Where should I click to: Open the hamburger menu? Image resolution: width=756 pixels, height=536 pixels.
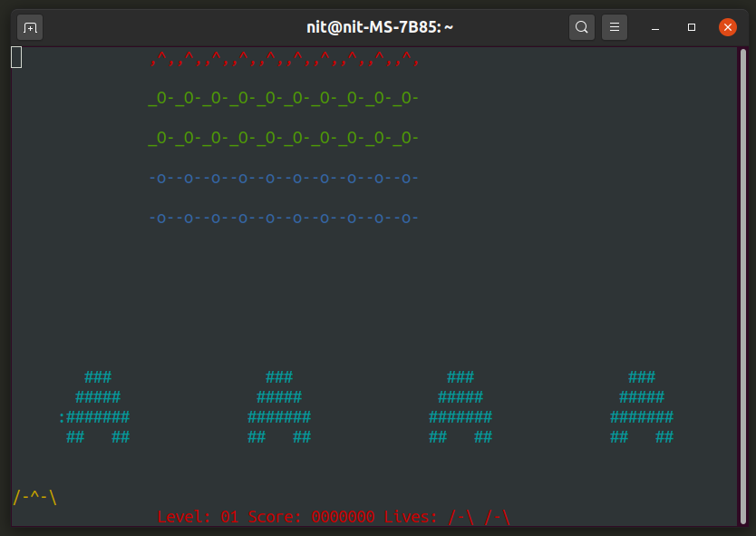click(615, 27)
